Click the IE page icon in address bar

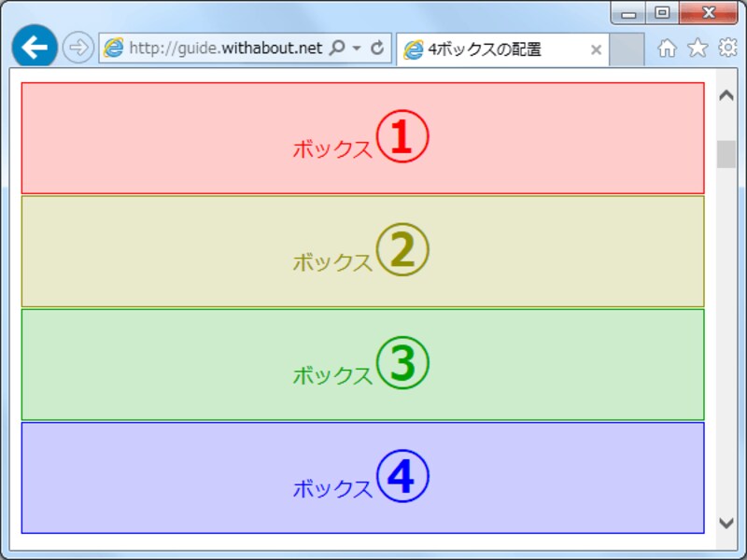(x=113, y=48)
